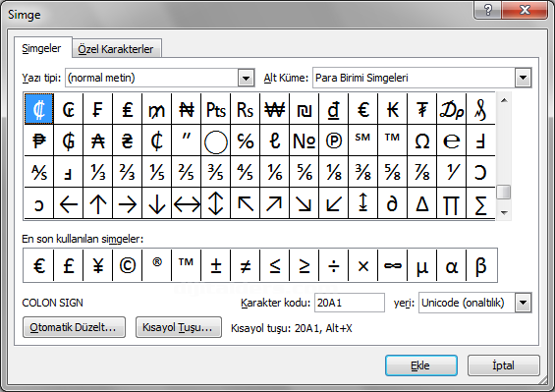
Task: Pick the care-of percent-like symbol
Action: 245,140
